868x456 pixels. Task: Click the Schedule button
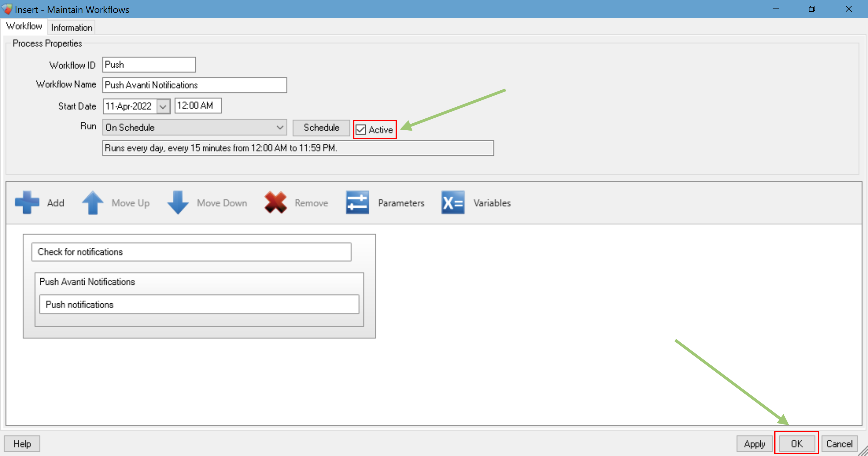321,128
